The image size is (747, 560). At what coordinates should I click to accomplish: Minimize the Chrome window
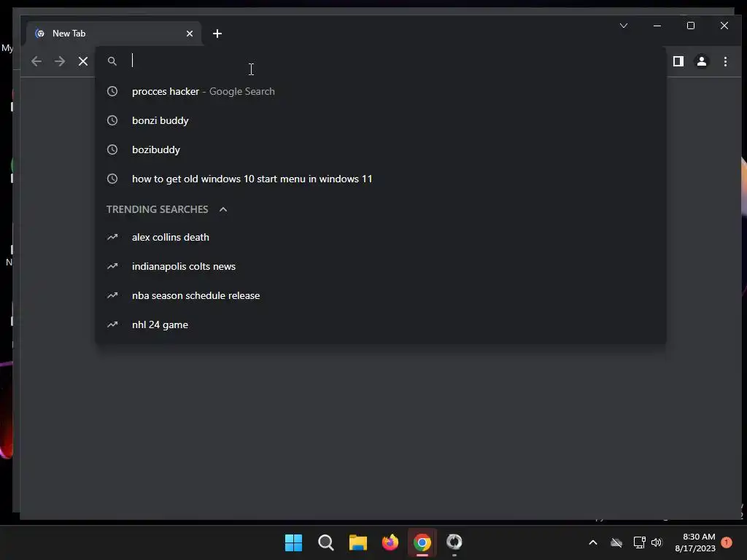point(657,26)
